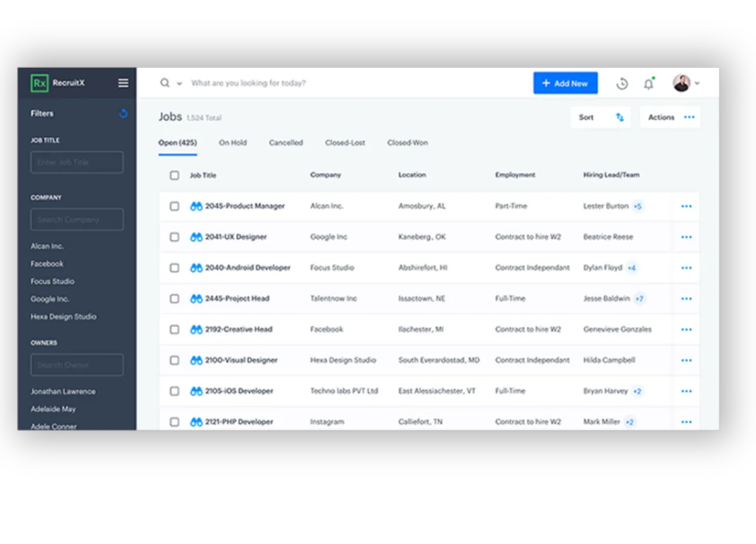
Task: Click binoculars icon for 2445-Project Head
Action: tap(197, 298)
